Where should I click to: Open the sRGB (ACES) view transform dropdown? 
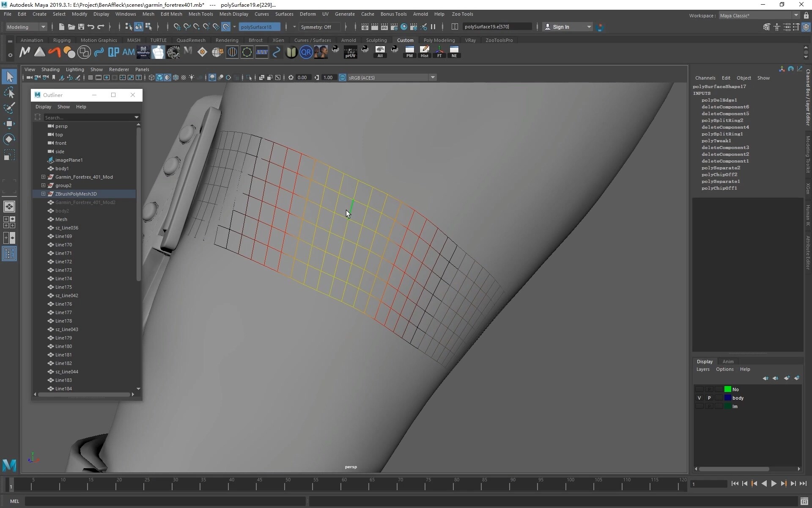pos(433,77)
